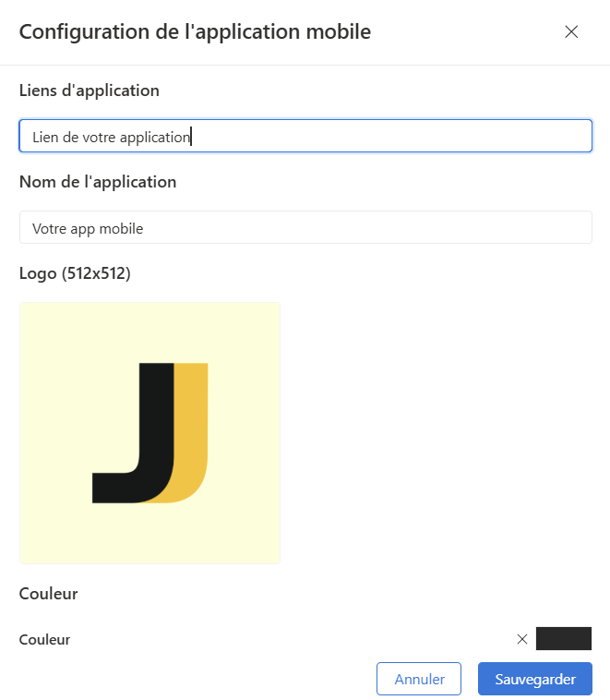
Task: Open the dark color swatch picker
Action: point(564,638)
